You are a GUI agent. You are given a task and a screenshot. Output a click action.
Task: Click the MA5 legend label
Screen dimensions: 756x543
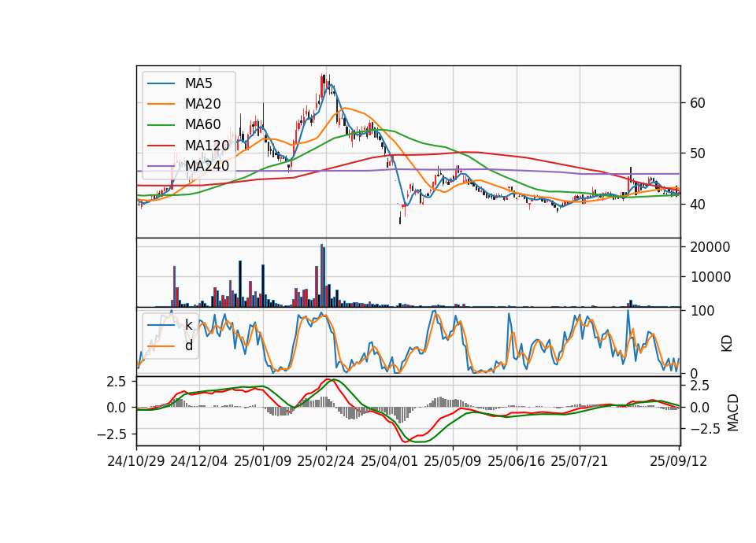(198, 83)
